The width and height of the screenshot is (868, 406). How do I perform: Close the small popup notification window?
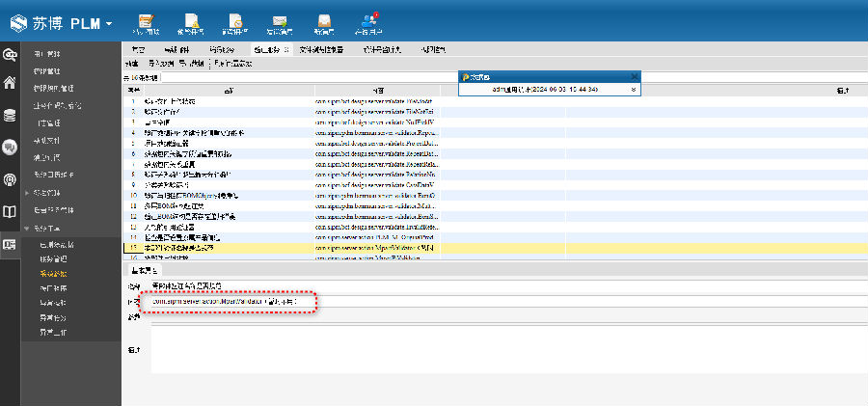(634, 75)
